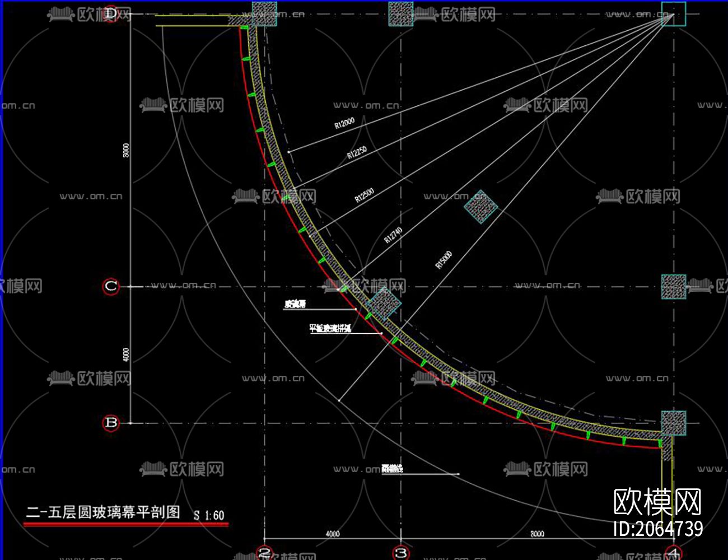Select the rotated diamond-shaped hatched column

click(x=480, y=207)
